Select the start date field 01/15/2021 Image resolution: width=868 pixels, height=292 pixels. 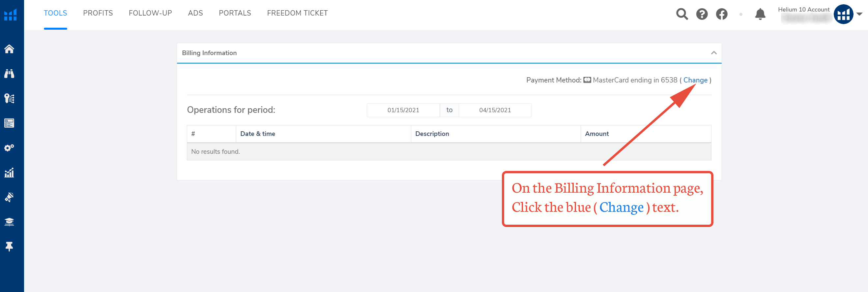tap(403, 110)
